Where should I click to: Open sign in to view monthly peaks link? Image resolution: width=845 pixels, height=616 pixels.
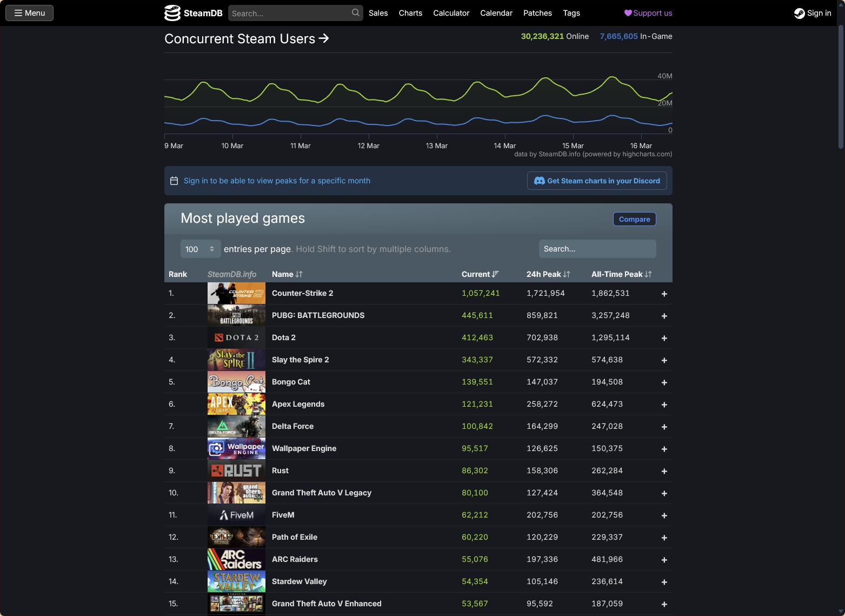pos(277,181)
